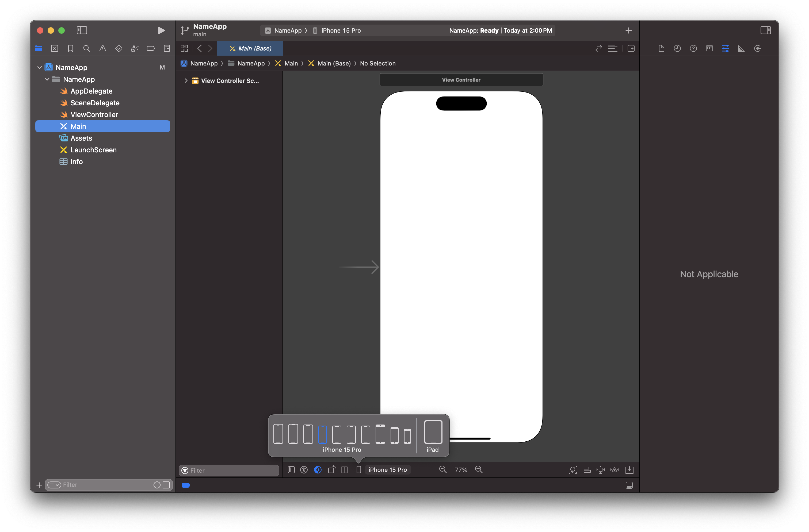Image resolution: width=809 pixels, height=532 pixels.
Task: Toggle the appearance light/dark canvas button
Action: pos(318,469)
